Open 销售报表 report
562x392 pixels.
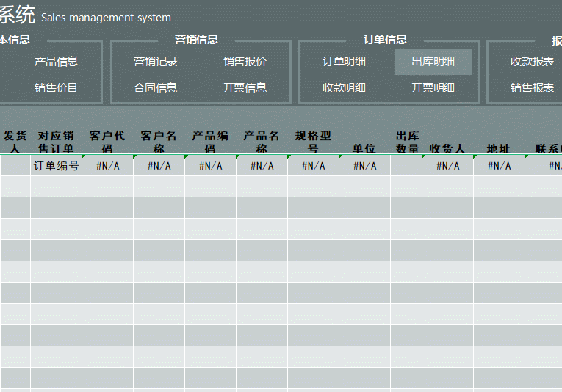533,87
